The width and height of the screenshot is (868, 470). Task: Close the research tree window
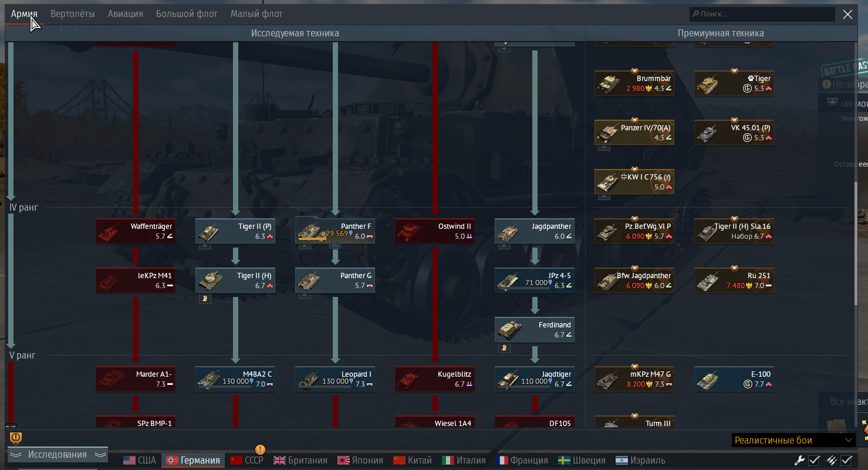pos(847,15)
